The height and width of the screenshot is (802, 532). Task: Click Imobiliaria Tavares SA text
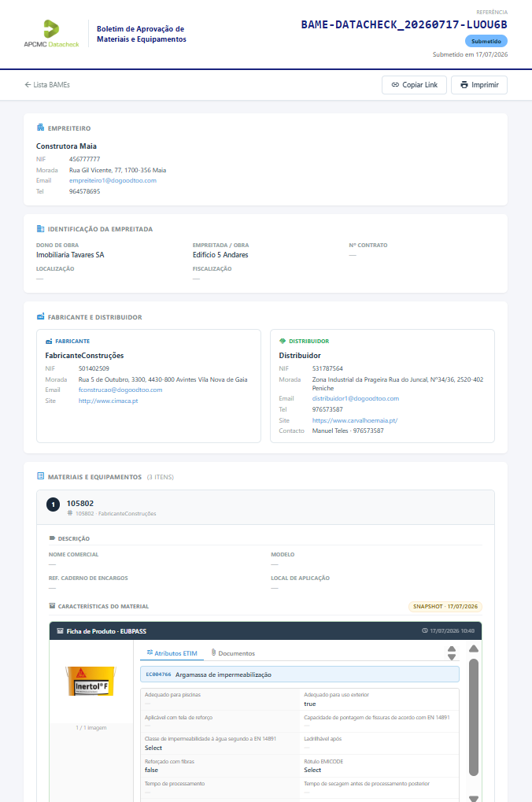click(x=70, y=255)
